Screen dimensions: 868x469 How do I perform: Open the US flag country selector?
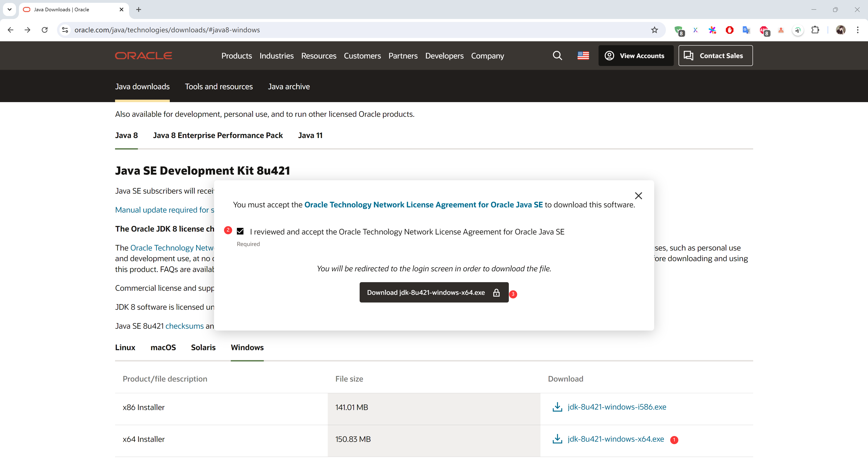click(x=583, y=56)
